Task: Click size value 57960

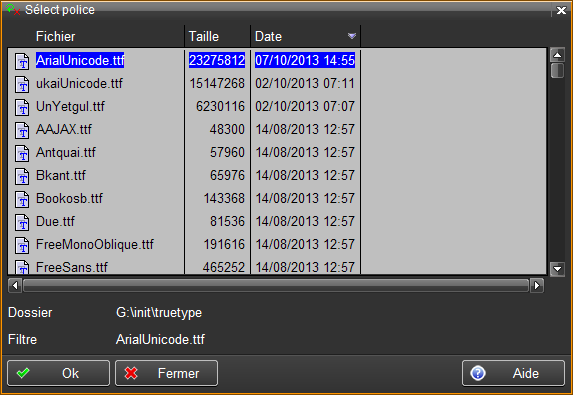Action: tap(227, 152)
